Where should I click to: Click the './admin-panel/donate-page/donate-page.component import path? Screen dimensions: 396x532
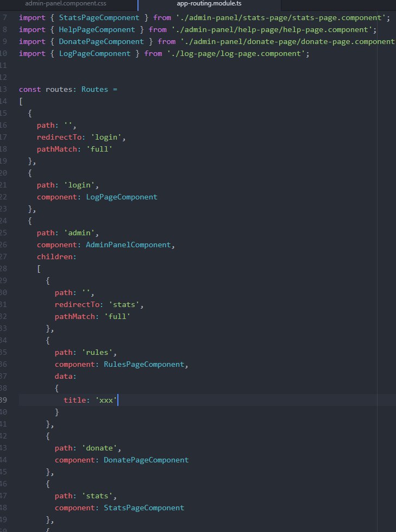(287, 41)
